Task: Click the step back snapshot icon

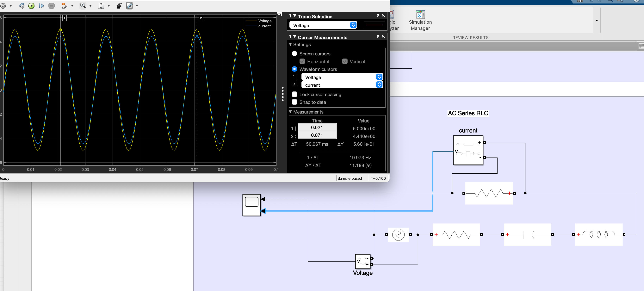Action: point(22,5)
